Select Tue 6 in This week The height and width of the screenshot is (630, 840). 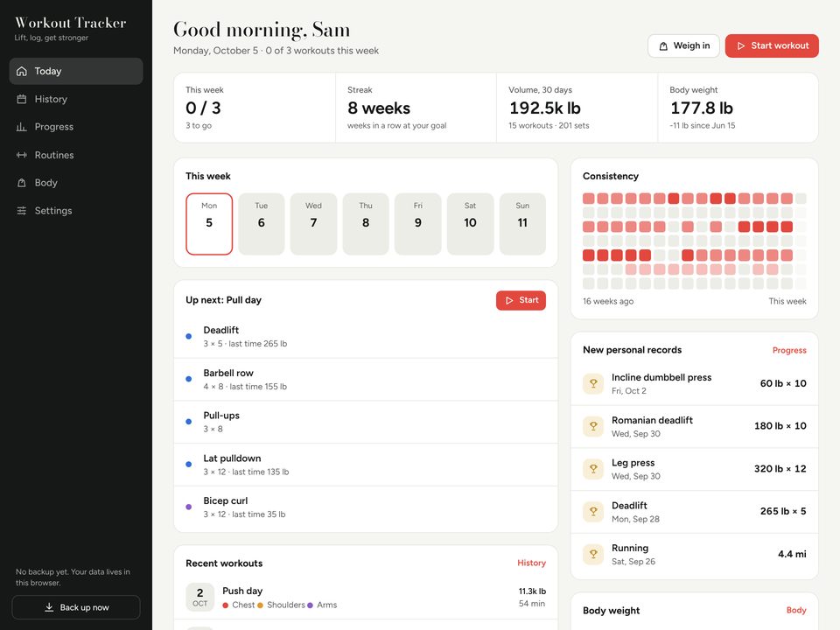click(x=262, y=224)
